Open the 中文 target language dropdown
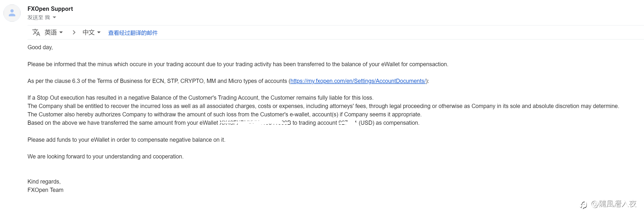 (x=92, y=32)
